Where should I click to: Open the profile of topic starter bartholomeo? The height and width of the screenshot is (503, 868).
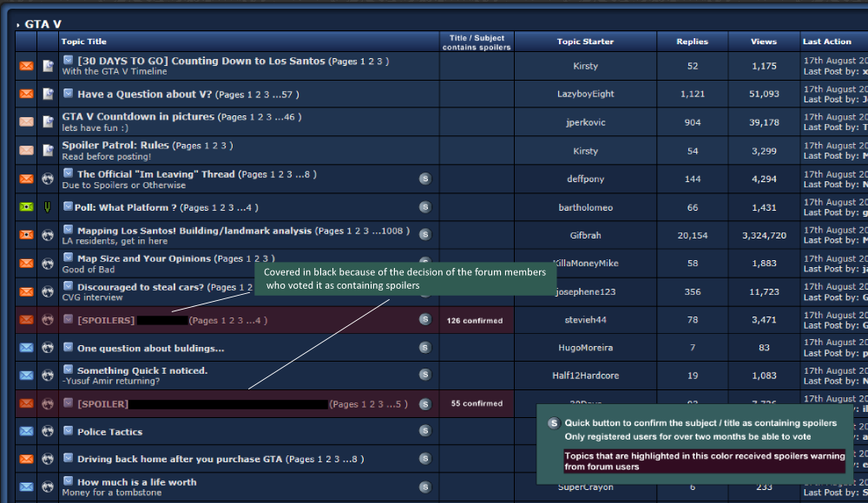[585, 207]
